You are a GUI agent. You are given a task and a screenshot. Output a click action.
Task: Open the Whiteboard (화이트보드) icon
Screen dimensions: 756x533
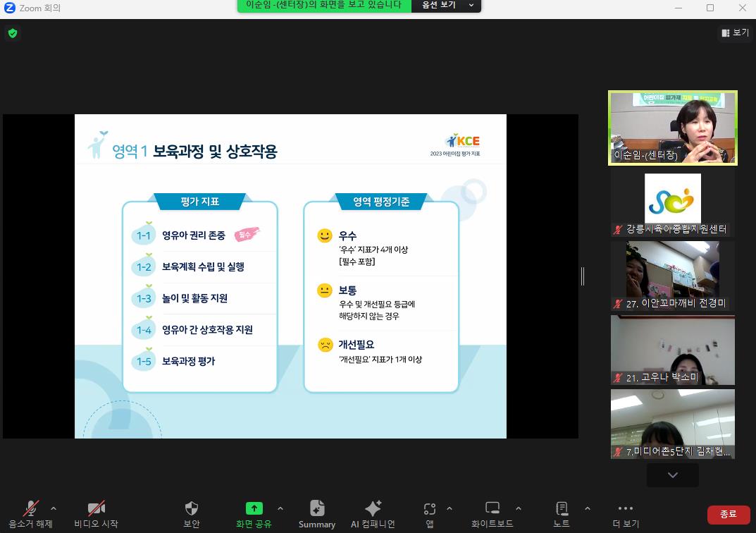tap(492, 508)
